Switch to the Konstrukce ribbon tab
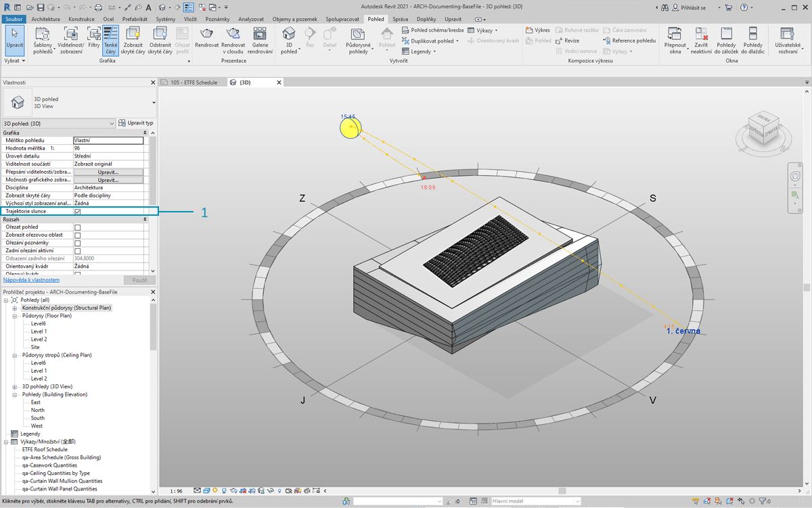Image resolution: width=812 pixels, height=508 pixels. click(82, 19)
